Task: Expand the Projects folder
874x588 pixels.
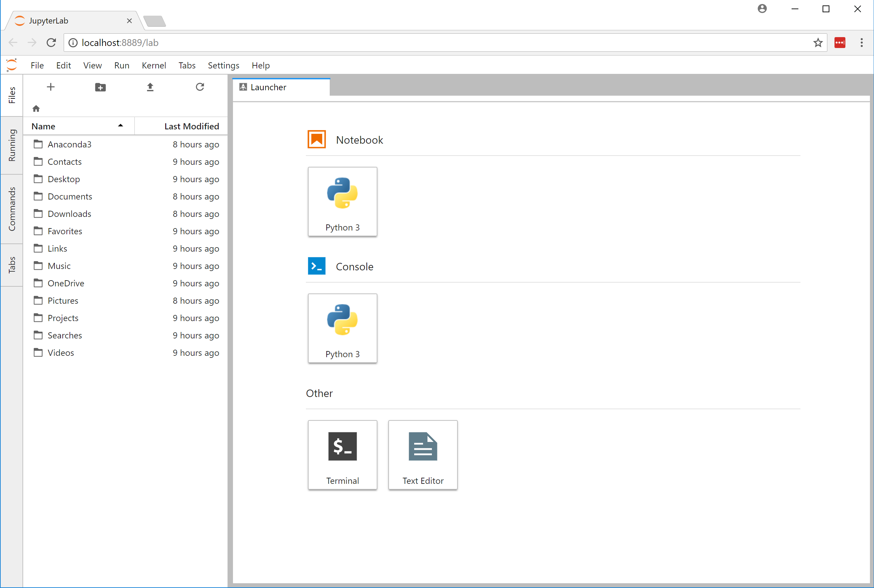Action: pyautogui.click(x=62, y=318)
